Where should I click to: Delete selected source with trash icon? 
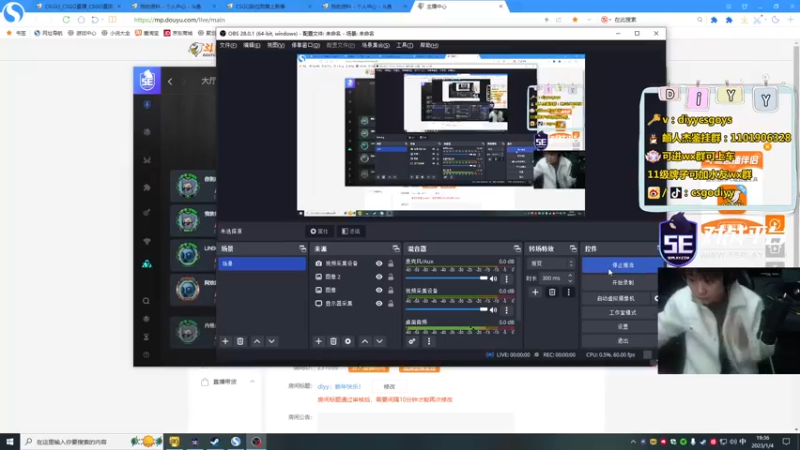click(x=333, y=341)
